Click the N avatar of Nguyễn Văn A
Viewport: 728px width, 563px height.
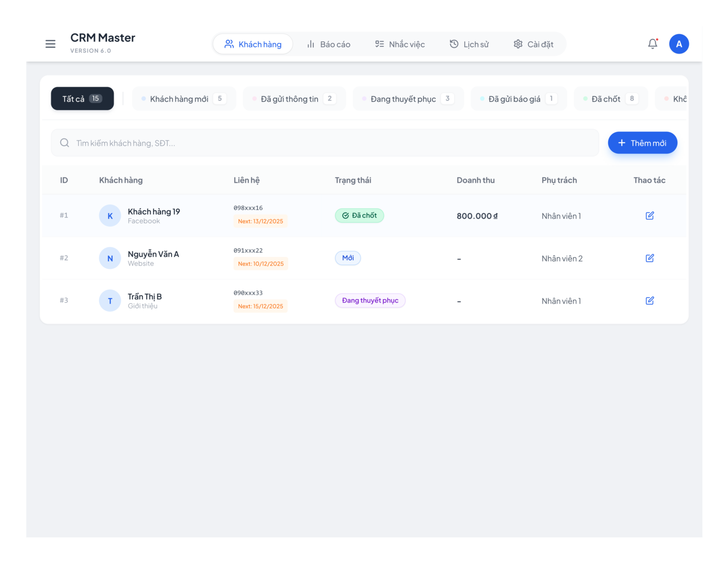[x=110, y=258]
